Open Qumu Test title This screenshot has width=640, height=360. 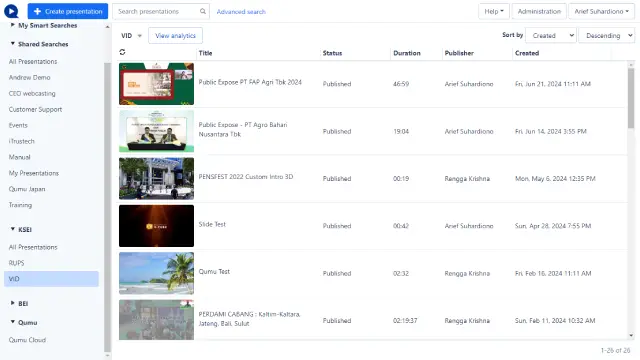point(214,271)
